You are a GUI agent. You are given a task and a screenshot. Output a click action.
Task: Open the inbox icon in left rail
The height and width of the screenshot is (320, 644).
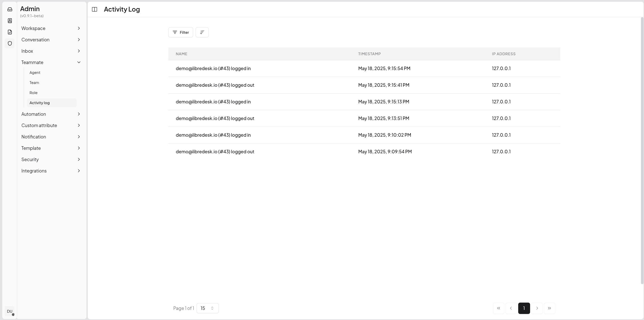click(x=10, y=9)
